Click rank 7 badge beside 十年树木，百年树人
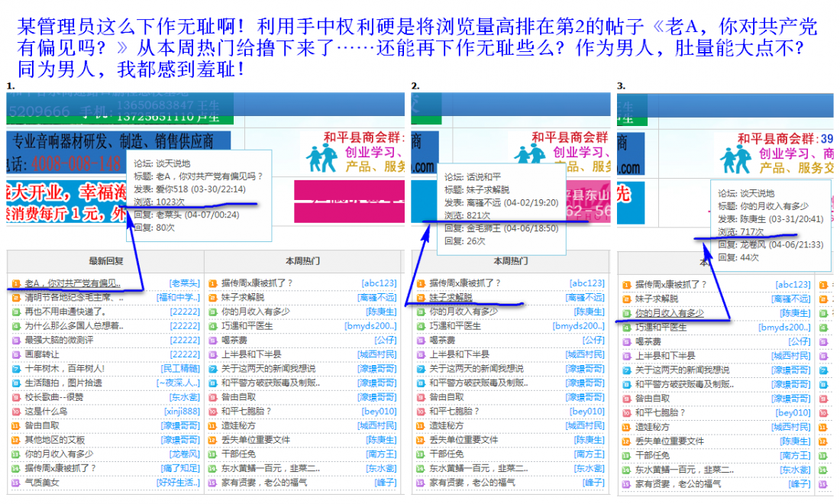 pyautogui.click(x=15, y=369)
